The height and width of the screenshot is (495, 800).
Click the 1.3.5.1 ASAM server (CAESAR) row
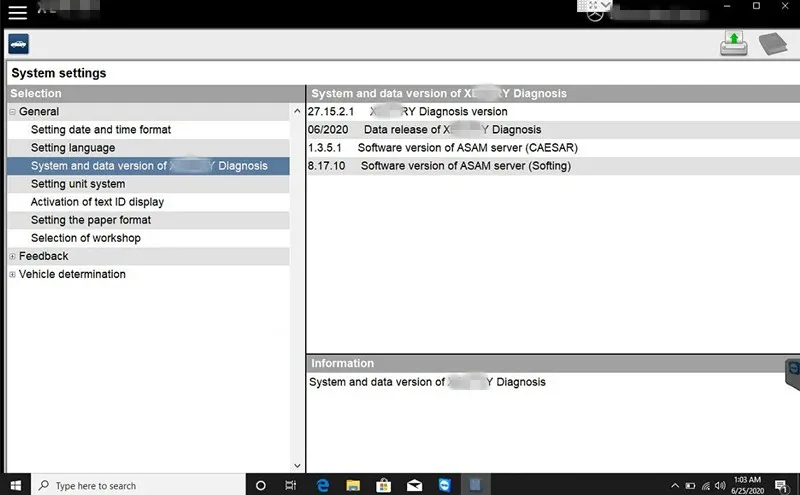pos(553,148)
